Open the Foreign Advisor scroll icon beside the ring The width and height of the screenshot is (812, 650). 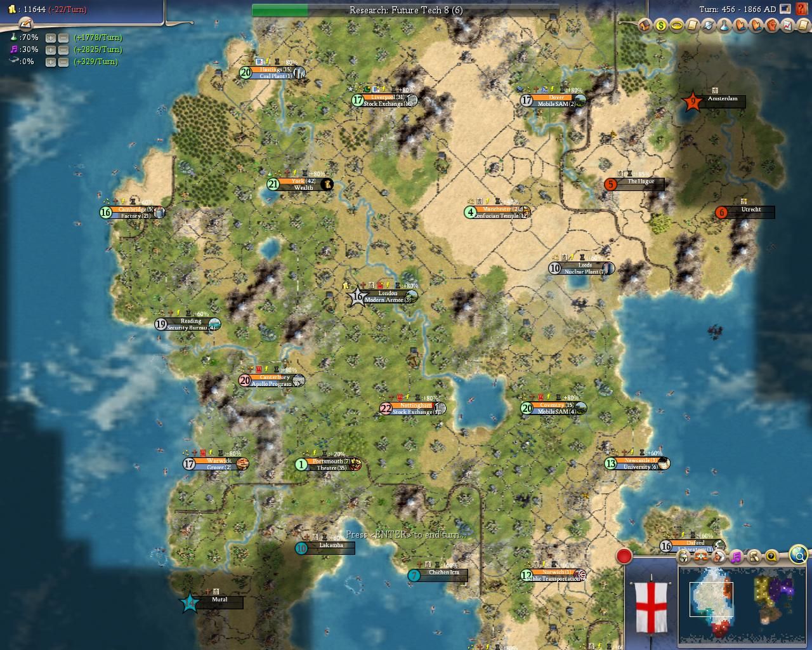click(693, 25)
